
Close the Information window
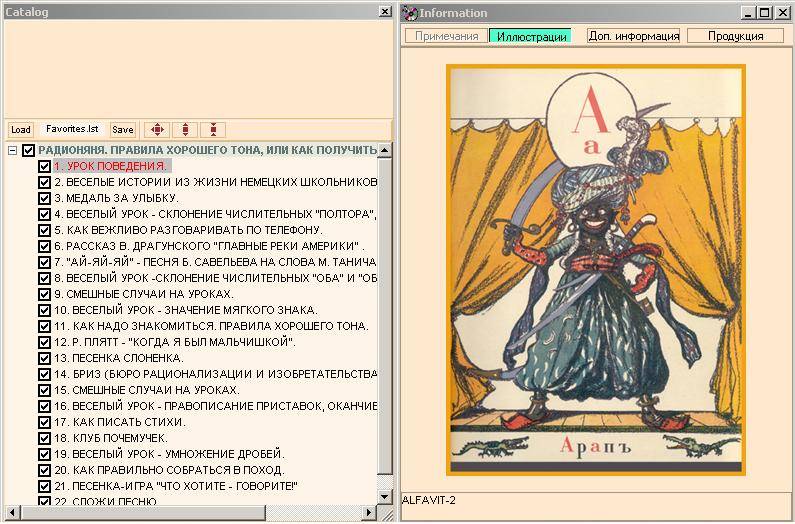tap(782, 13)
